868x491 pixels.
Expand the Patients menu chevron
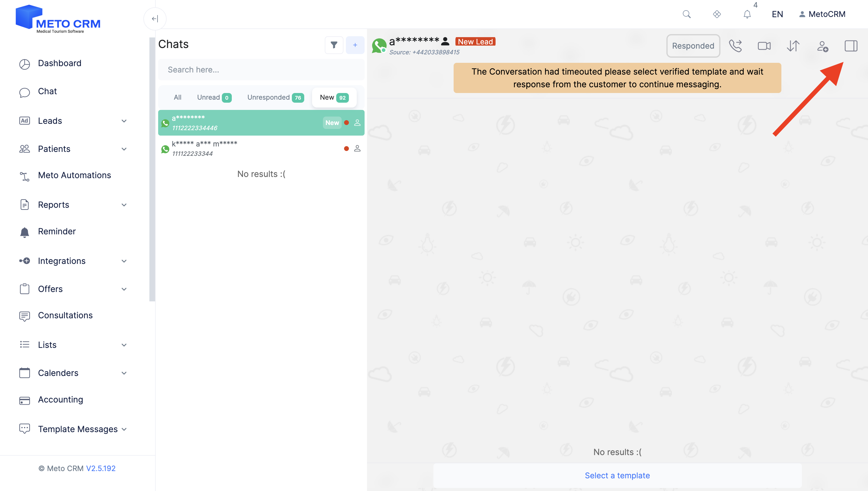[x=124, y=149]
